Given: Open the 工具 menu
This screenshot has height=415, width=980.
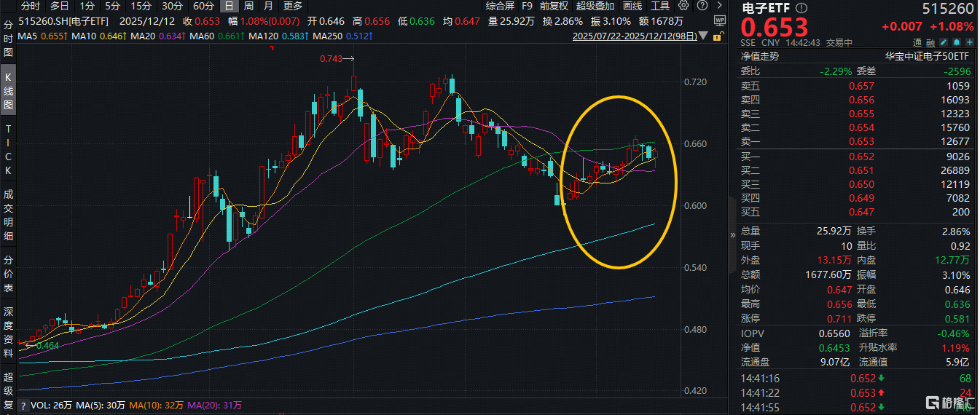Looking at the screenshot, I should coord(659,5).
